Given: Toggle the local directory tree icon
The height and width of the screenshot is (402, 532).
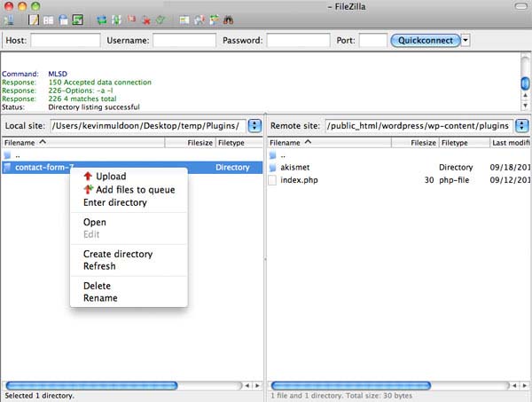Looking at the screenshot, I should (49, 20).
